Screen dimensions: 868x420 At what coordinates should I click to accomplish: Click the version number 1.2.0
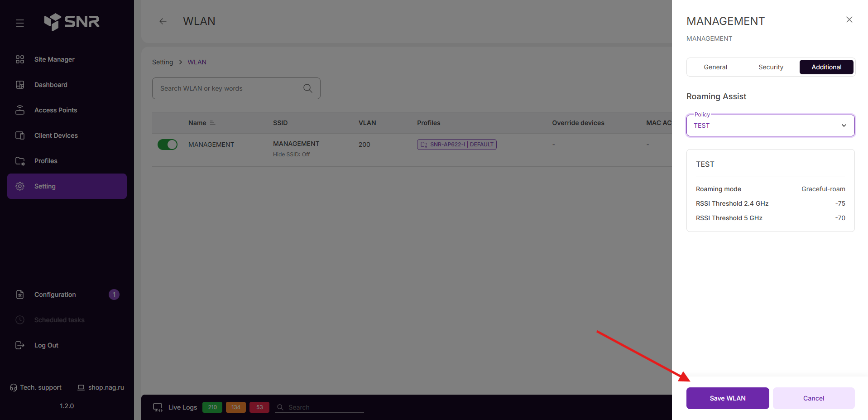pyautogui.click(x=67, y=406)
